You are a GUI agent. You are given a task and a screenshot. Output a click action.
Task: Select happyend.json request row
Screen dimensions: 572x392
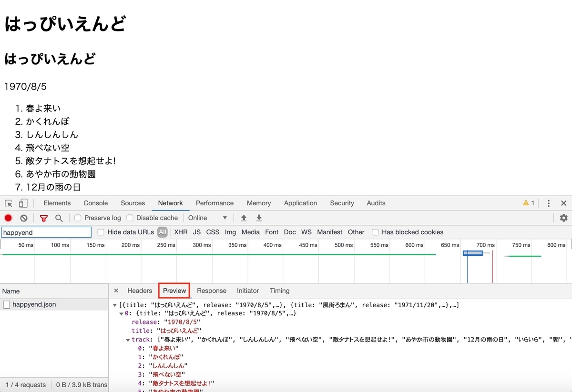pyautogui.click(x=54, y=304)
